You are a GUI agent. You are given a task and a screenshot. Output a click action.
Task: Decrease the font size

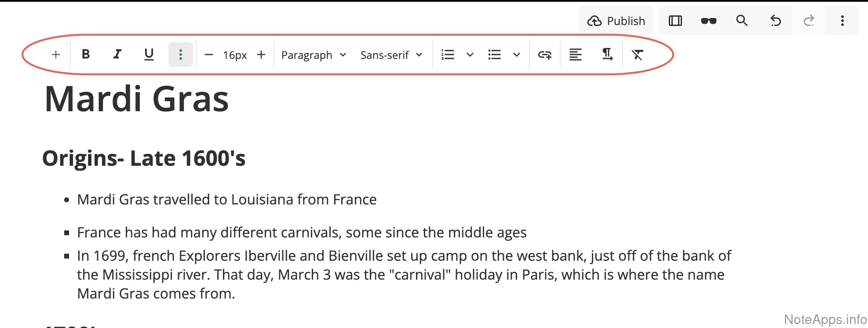click(x=209, y=55)
